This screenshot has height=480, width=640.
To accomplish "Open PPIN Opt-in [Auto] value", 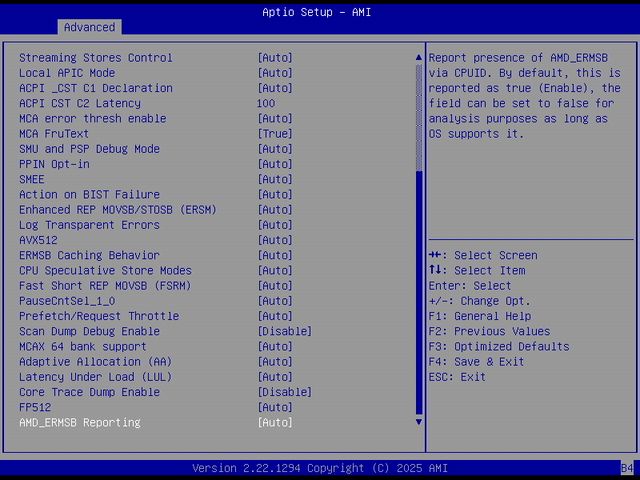I will 275,164.
